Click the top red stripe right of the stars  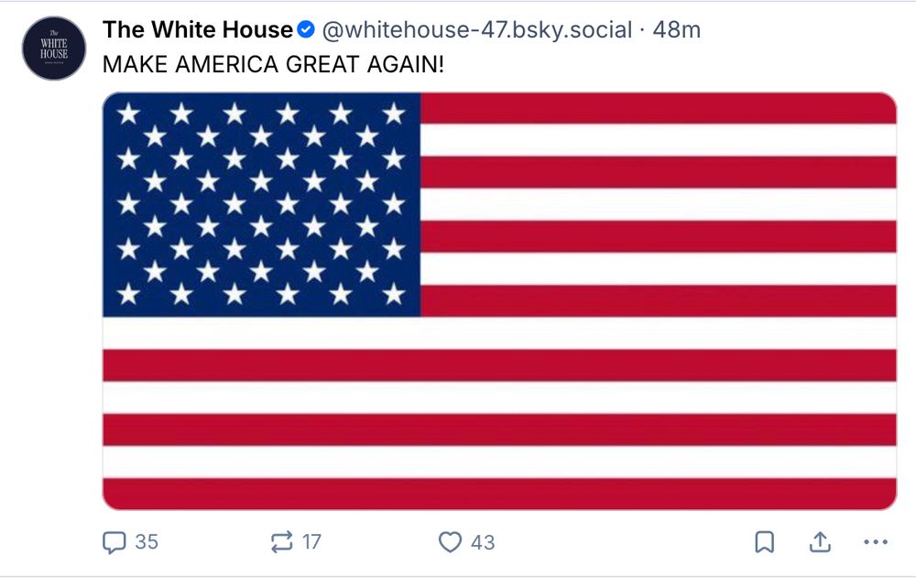(x=658, y=107)
